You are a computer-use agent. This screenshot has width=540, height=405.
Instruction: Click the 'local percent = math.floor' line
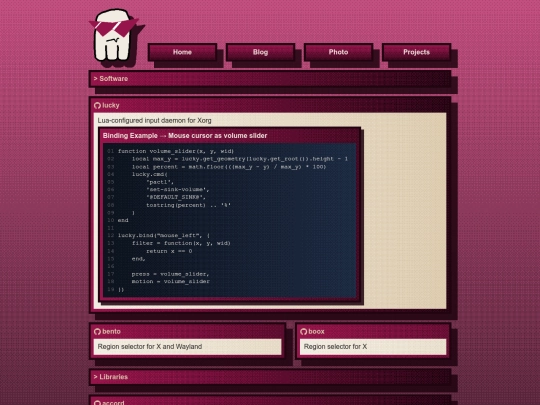point(229,167)
